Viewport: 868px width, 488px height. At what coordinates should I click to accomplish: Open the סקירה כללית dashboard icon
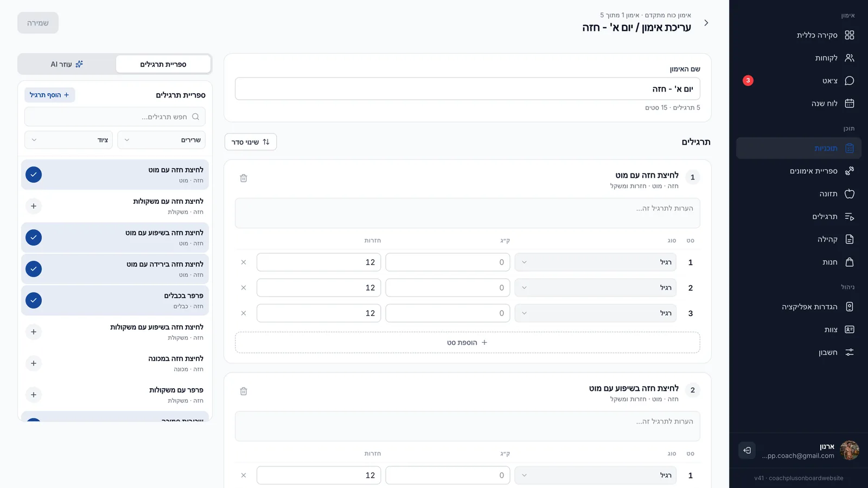[x=850, y=35]
